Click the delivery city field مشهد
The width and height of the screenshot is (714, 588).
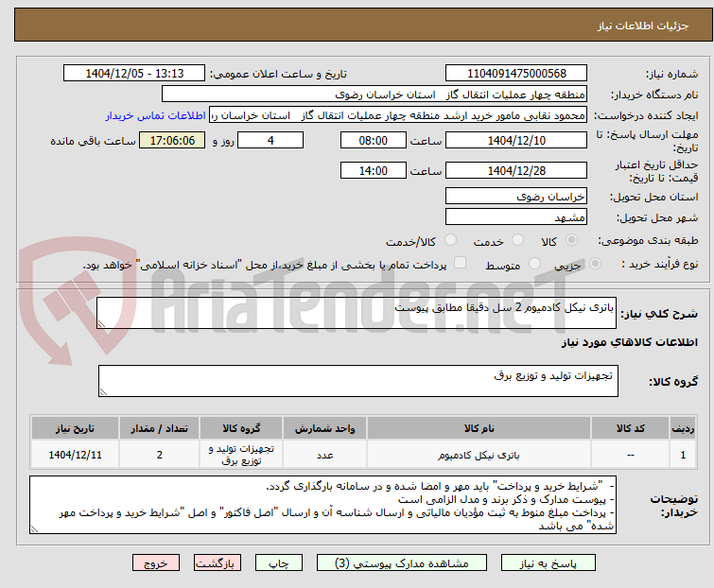516,217
